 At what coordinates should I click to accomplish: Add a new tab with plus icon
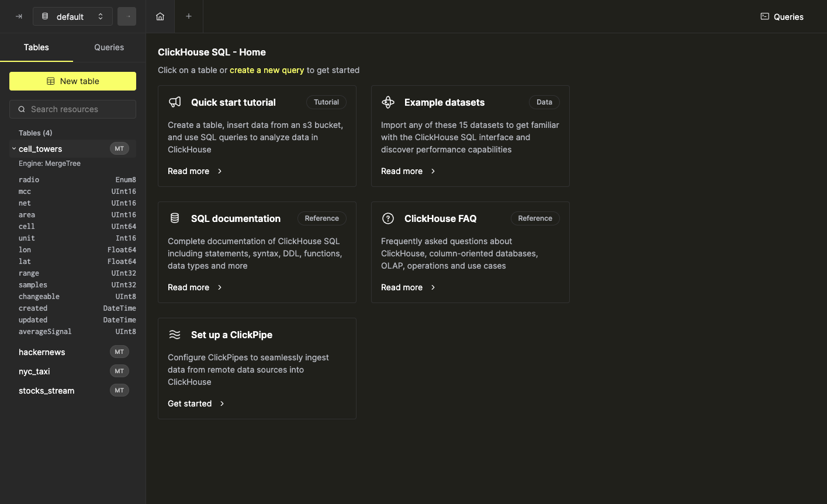[189, 16]
